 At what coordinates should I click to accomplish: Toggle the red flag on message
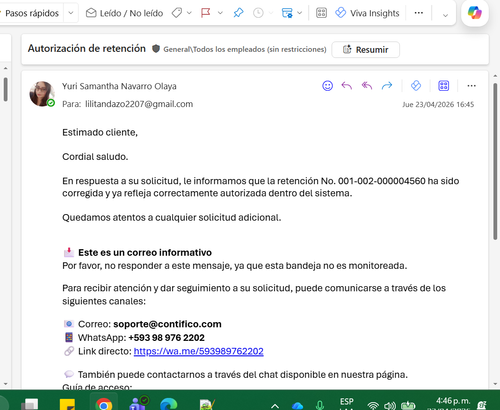[206, 13]
